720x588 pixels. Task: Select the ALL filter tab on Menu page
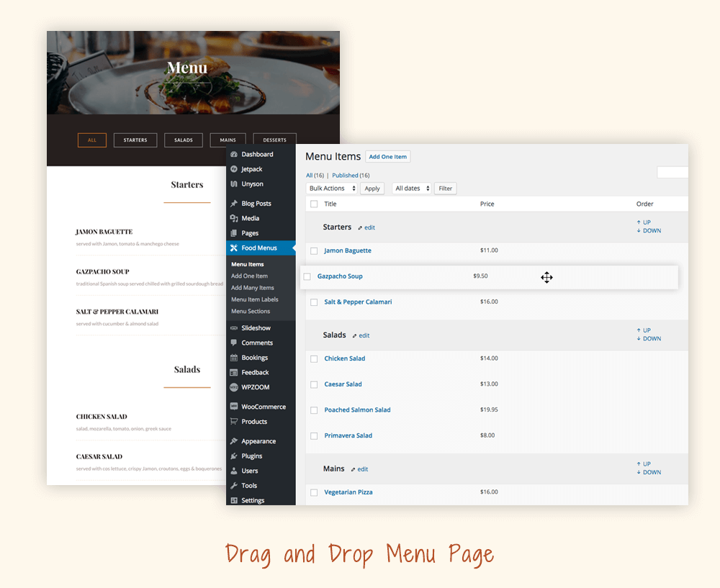(x=92, y=140)
